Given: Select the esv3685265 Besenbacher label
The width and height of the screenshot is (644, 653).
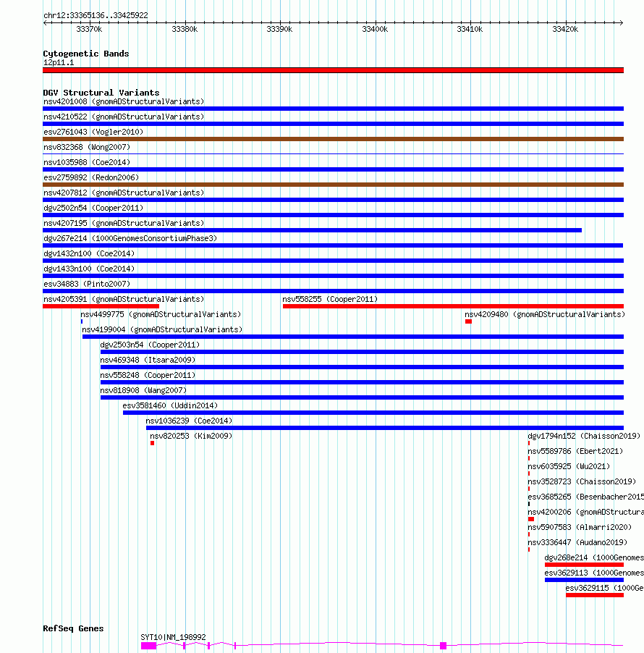Looking at the screenshot, I should pyautogui.click(x=585, y=497).
